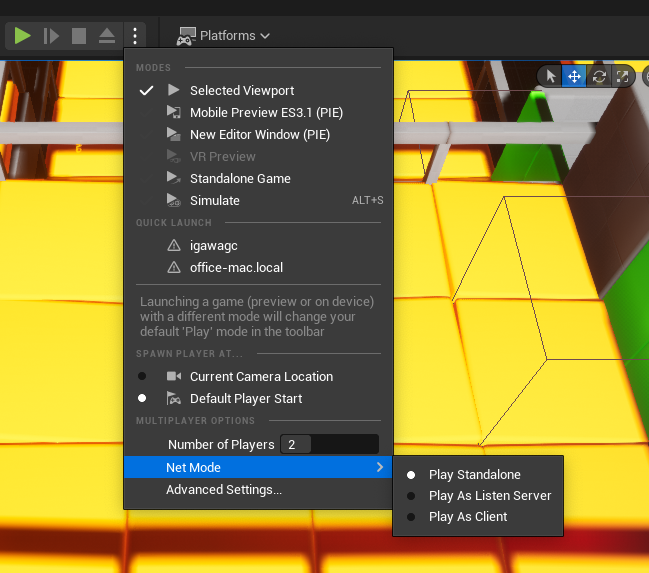Viewport: 649px width, 573px height.
Task: Open Advanced Settings...
Action: [223, 489]
